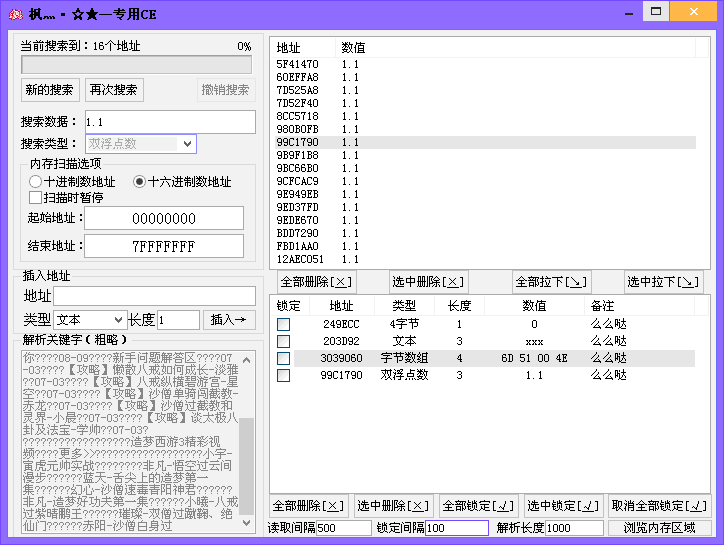Select result address 60EFFA8

click(297, 77)
